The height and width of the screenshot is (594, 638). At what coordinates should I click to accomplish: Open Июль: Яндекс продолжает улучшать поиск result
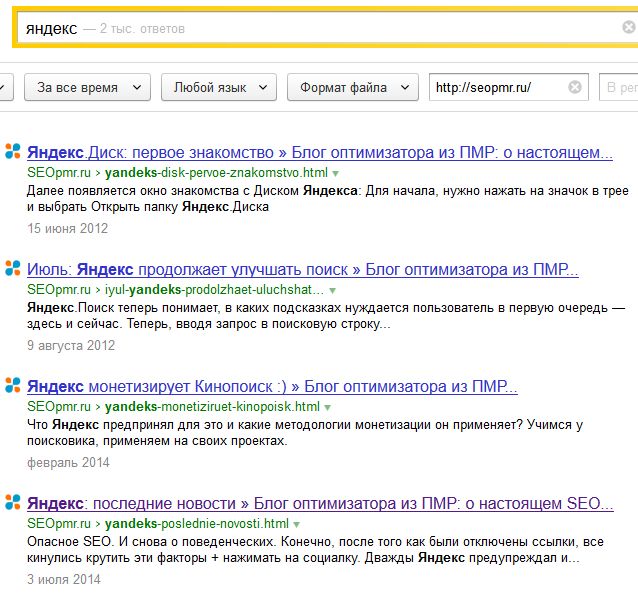pyautogui.click(x=303, y=269)
